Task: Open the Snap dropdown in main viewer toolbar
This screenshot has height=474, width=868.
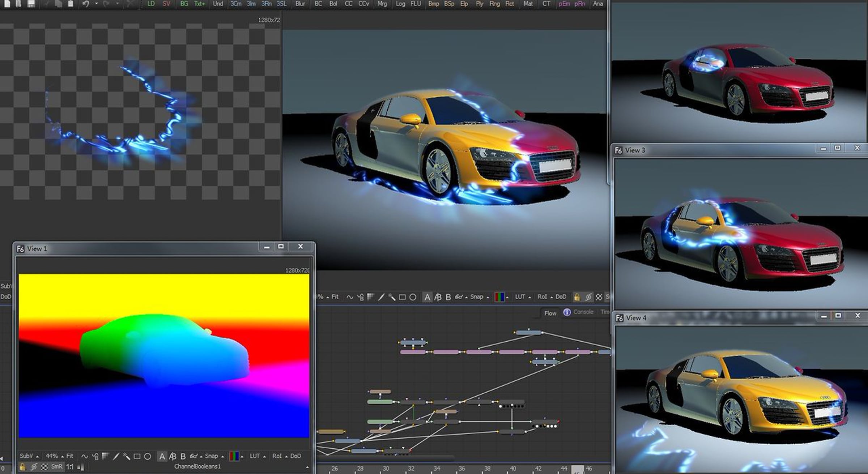Action: 480,297
